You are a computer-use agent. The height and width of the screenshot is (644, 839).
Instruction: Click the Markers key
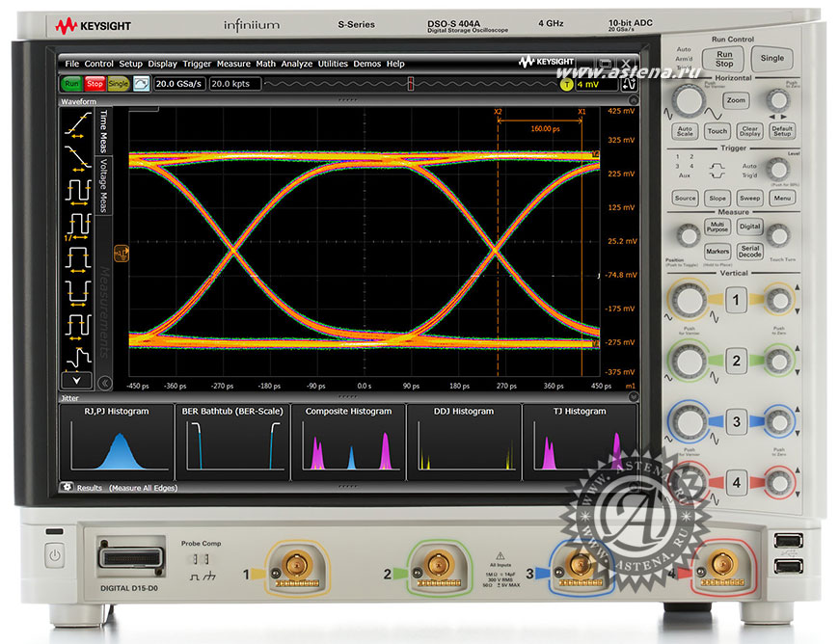pyautogui.click(x=717, y=252)
